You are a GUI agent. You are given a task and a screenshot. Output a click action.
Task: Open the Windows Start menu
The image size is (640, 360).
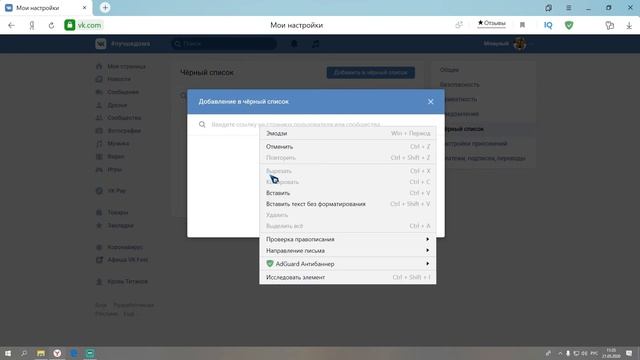8,353
